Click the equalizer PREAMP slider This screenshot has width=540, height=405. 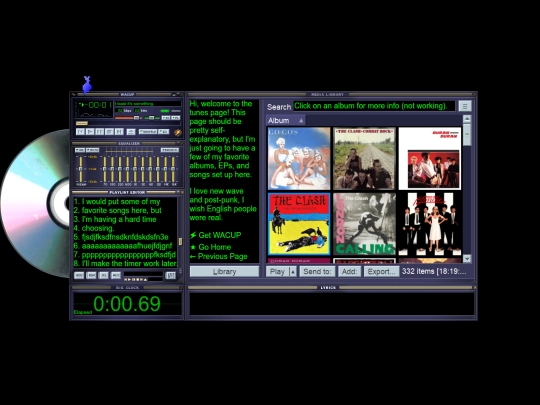pos(81,169)
